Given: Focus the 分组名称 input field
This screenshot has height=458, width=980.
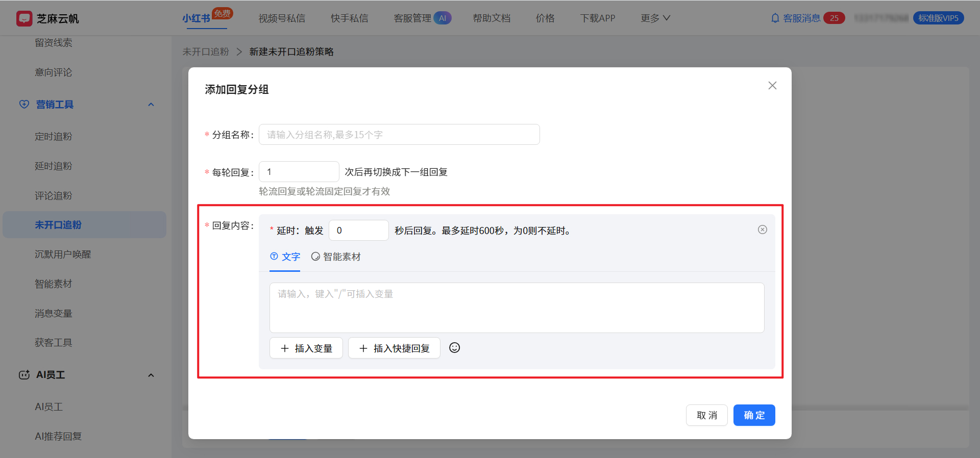Looking at the screenshot, I should click(399, 135).
